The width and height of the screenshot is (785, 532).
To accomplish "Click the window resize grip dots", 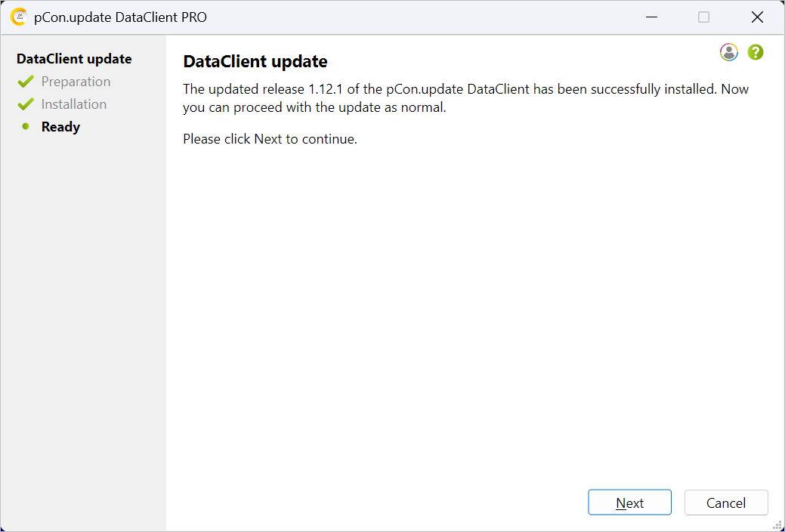I will point(778,525).
